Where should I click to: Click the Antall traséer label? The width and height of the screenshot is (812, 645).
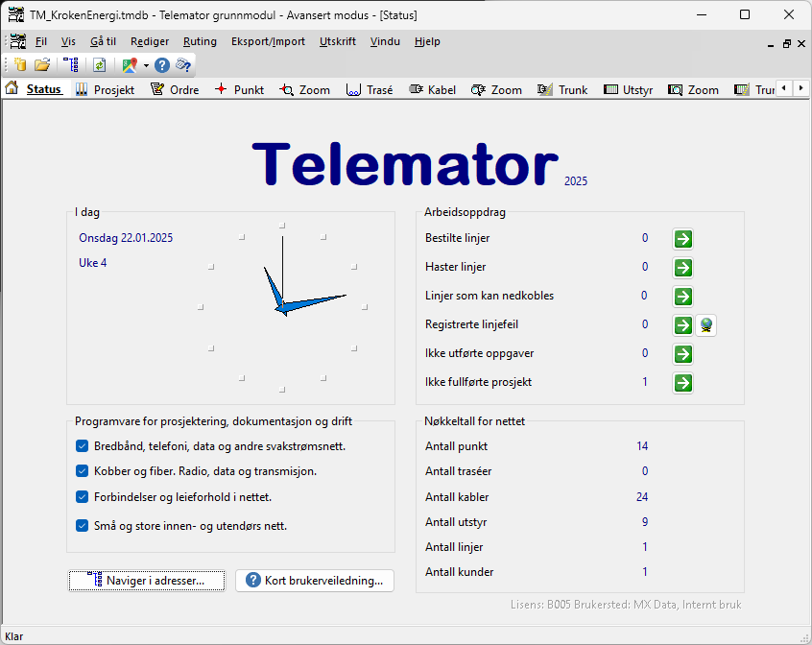[458, 471]
